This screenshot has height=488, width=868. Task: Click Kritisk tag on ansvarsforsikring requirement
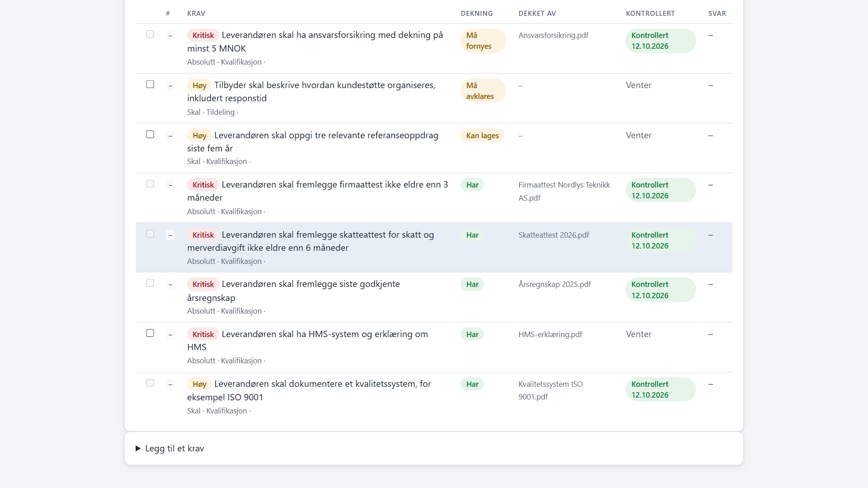click(203, 35)
